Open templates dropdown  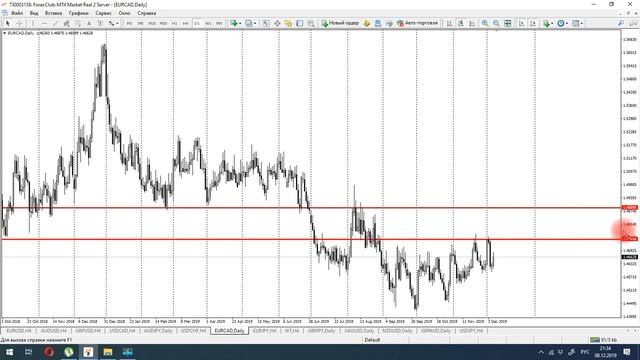pos(577,23)
